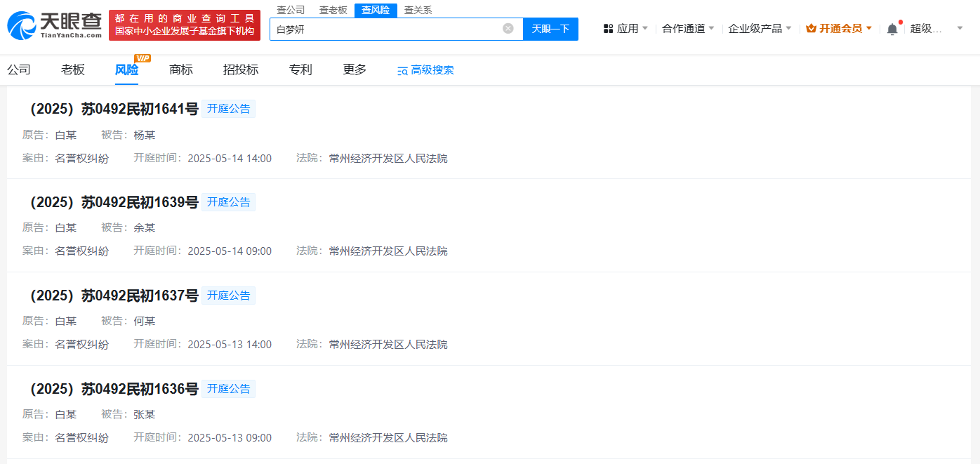Open case (2025)苏0492民初1641号
Viewport: 980px width, 464px height.
111,109
